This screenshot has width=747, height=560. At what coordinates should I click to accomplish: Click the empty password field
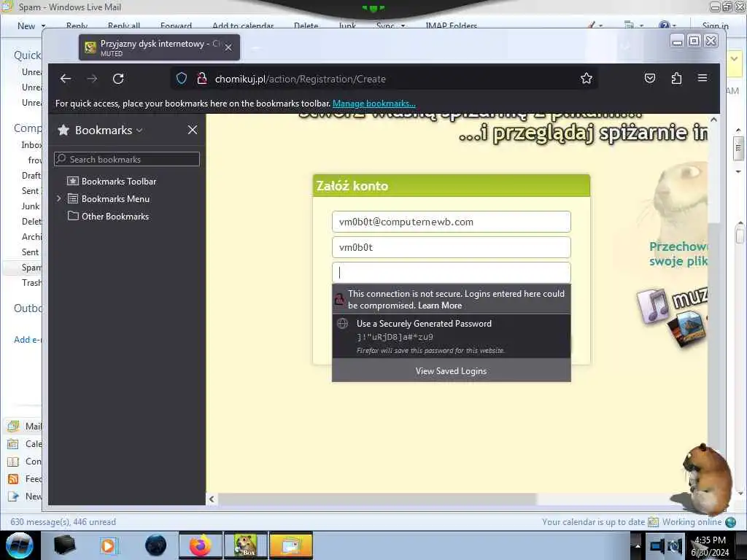click(x=451, y=273)
